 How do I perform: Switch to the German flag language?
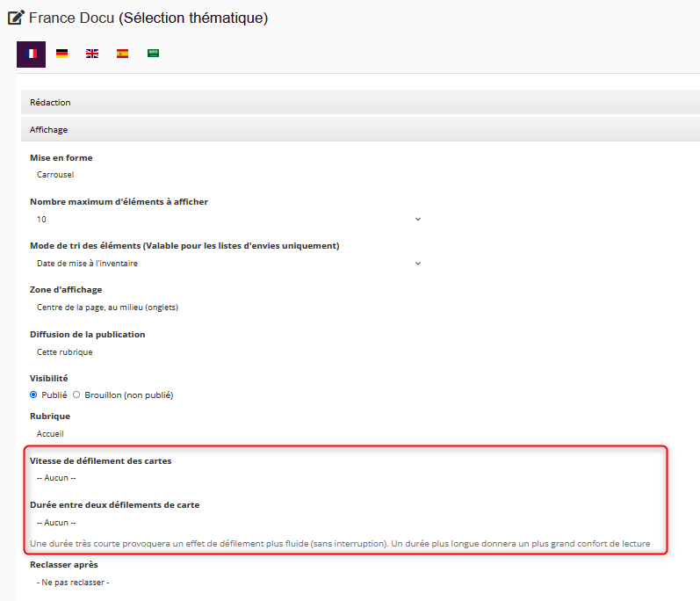pyautogui.click(x=61, y=54)
